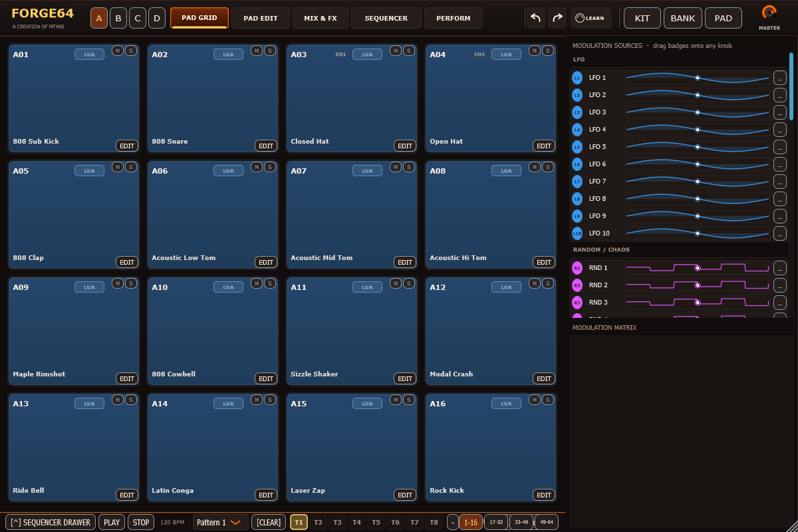Click the LUA badge on pad A09
Viewport: 798px width, 532px height.
tap(89, 287)
